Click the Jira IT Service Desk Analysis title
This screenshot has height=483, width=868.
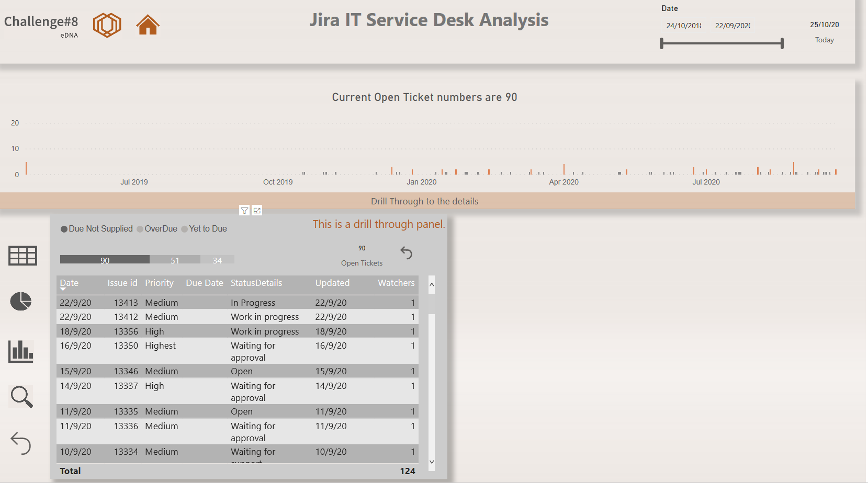tap(429, 20)
